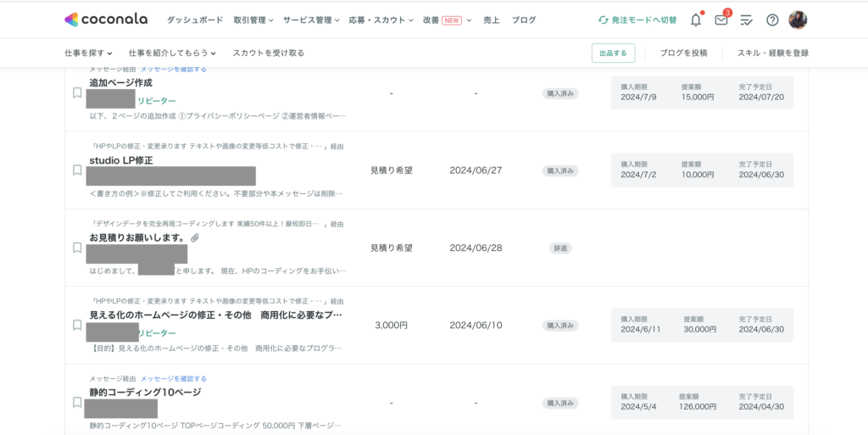Image resolution: width=868 pixels, height=435 pixels.
Task: Toggle bookmark on お見積りお願いします entry
Action: point(77,248)
